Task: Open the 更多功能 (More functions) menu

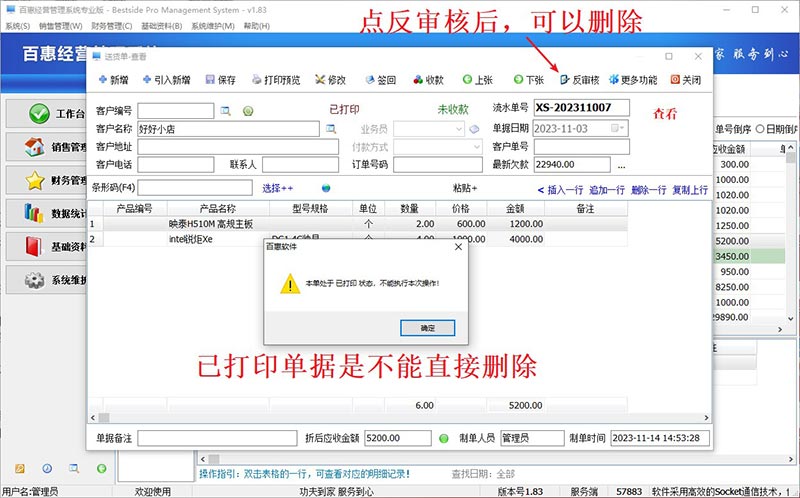Action: click(633, 80)
